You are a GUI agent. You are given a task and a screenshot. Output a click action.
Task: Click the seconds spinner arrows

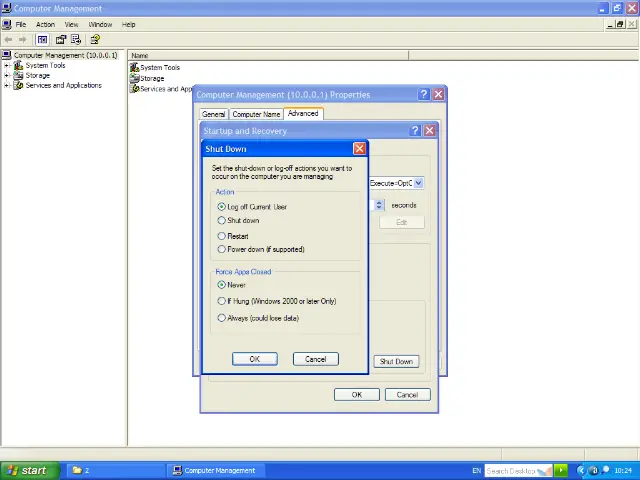(x=379, y=205)
